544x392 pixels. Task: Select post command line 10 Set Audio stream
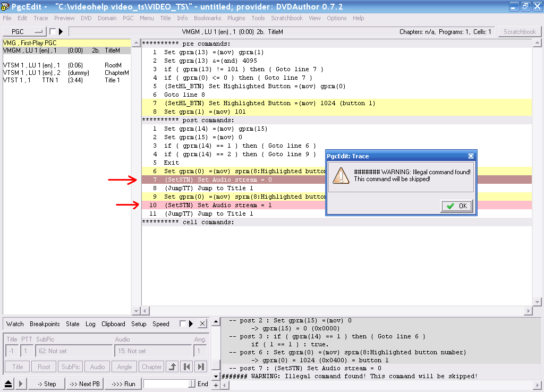[336, 205]
